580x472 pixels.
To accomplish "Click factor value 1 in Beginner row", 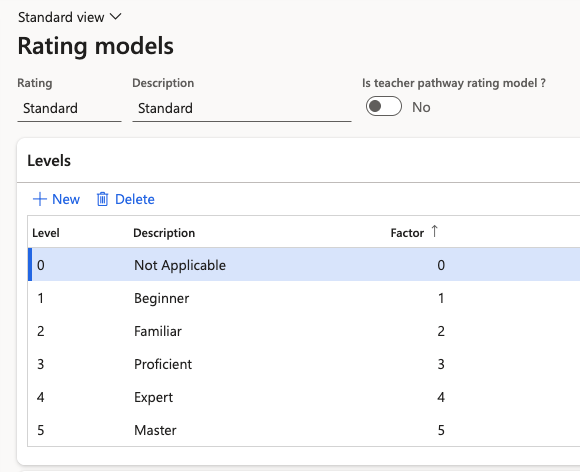I will click(x=441, y=298).
